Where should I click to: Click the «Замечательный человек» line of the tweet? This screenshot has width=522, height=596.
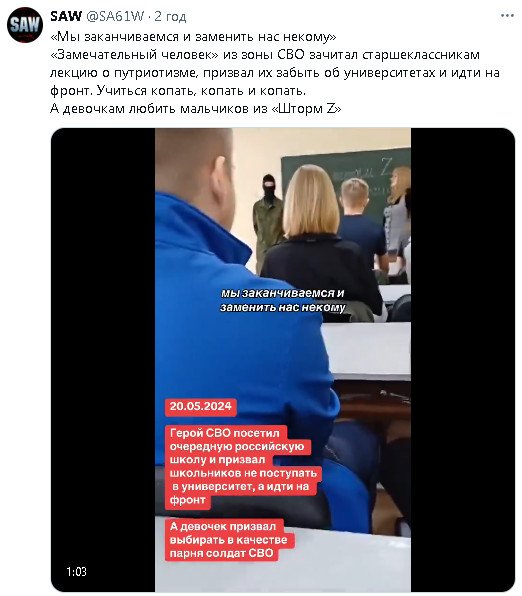click(265, 55)
